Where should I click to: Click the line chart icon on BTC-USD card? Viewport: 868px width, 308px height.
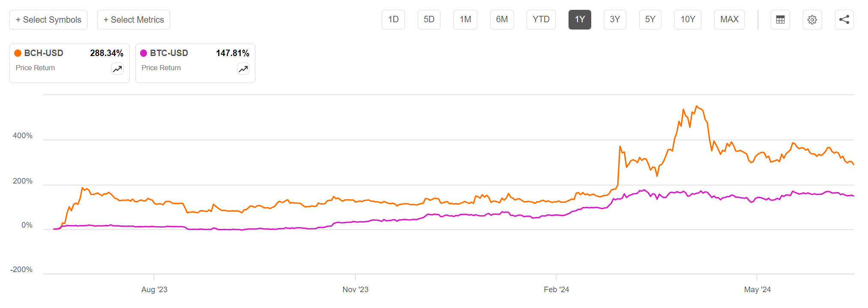242,68
